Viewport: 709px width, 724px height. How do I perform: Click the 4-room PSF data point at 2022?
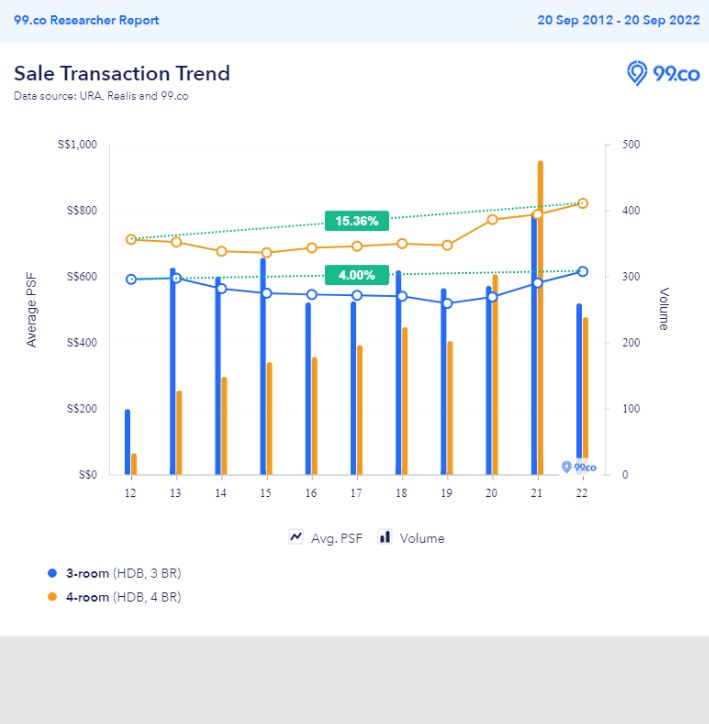pyautogui.click(x=583, y=204)
